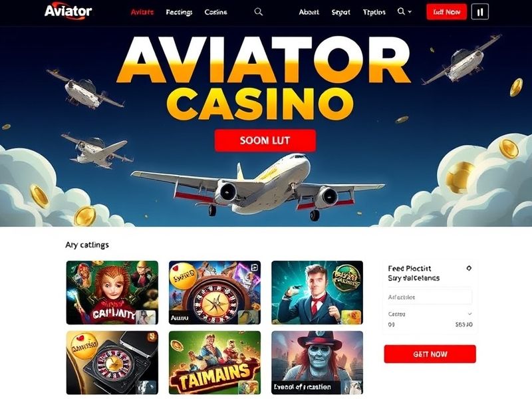Screen dimensions: 532x399
Task: Click the pause icon button in header
Action: pos(480,12)
